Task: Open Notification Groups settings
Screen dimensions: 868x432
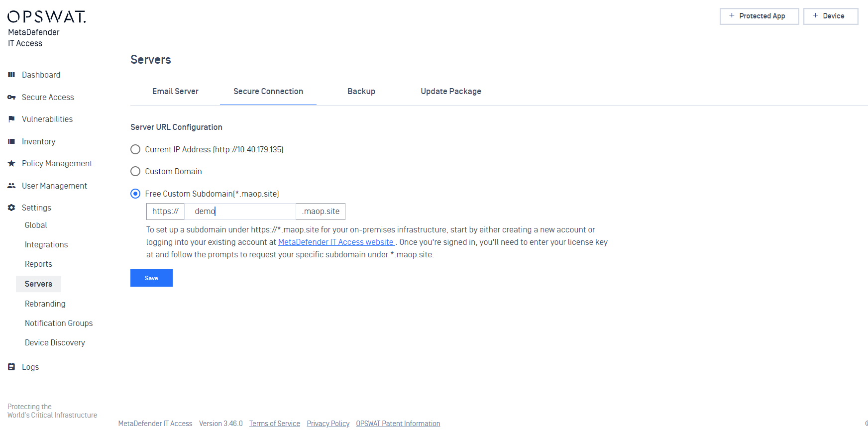Action: pyautogui.click(x=59, y=323)
